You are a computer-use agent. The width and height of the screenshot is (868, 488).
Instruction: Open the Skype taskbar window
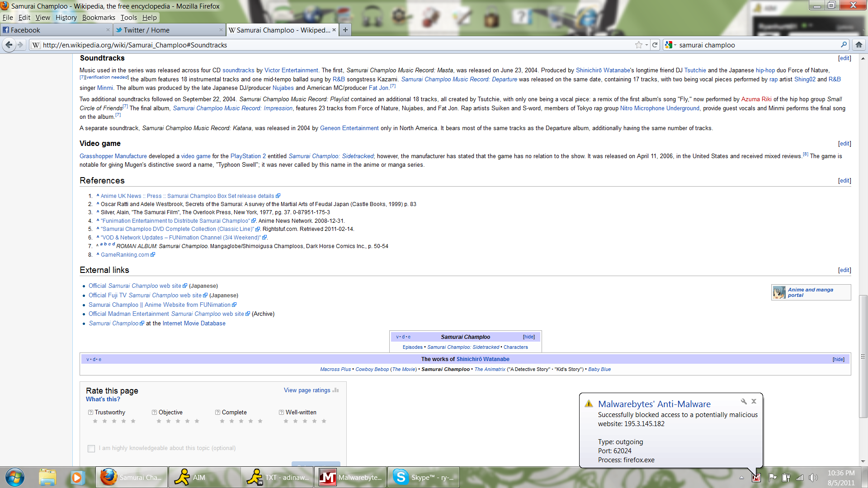[424, 477]
